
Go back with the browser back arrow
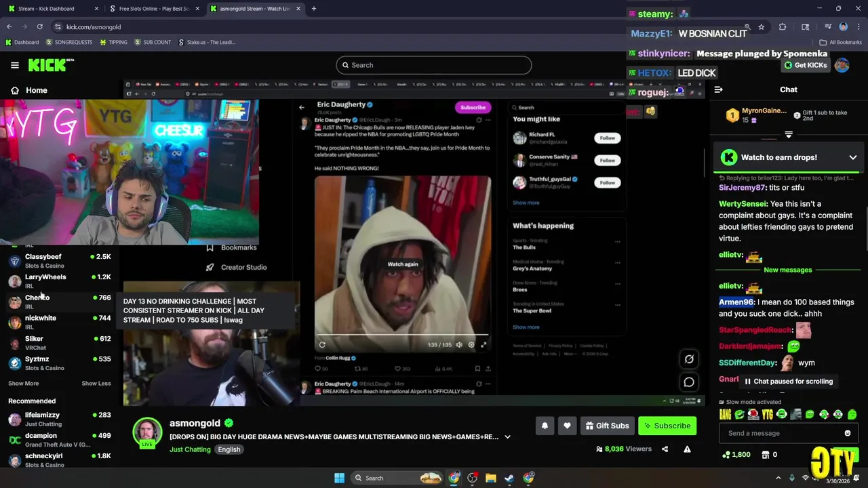pyautogui.click(x=9, y=26)
